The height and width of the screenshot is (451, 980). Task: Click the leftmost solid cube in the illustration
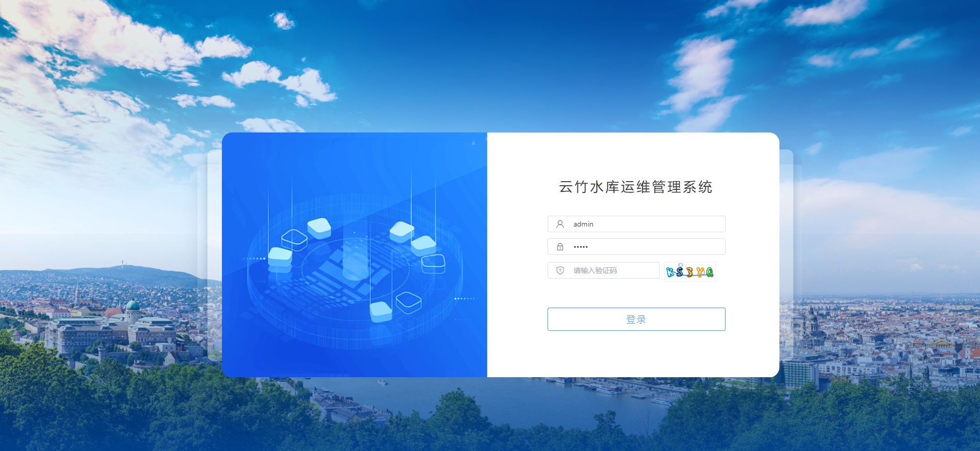pos(280,256)
